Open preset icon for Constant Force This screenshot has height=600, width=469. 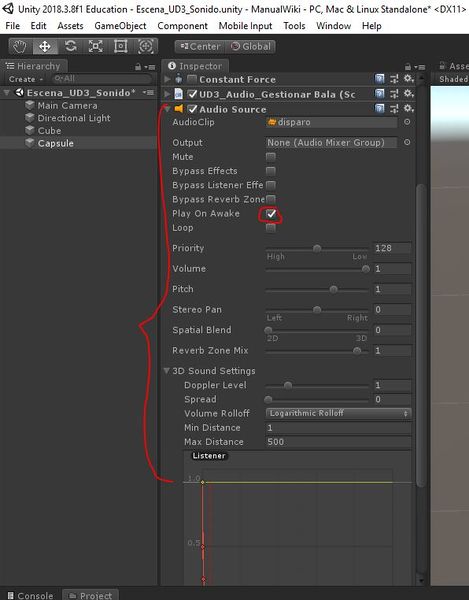pos(394,79)
